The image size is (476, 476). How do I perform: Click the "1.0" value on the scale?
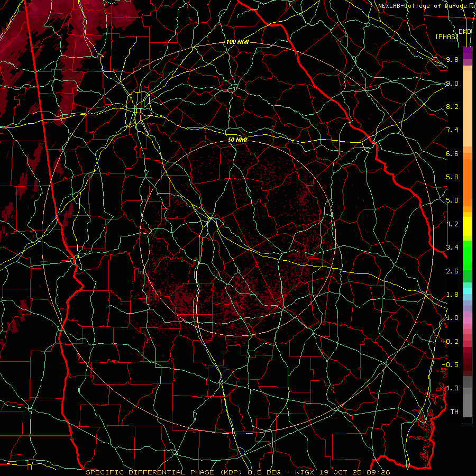[x=452, y=318]
